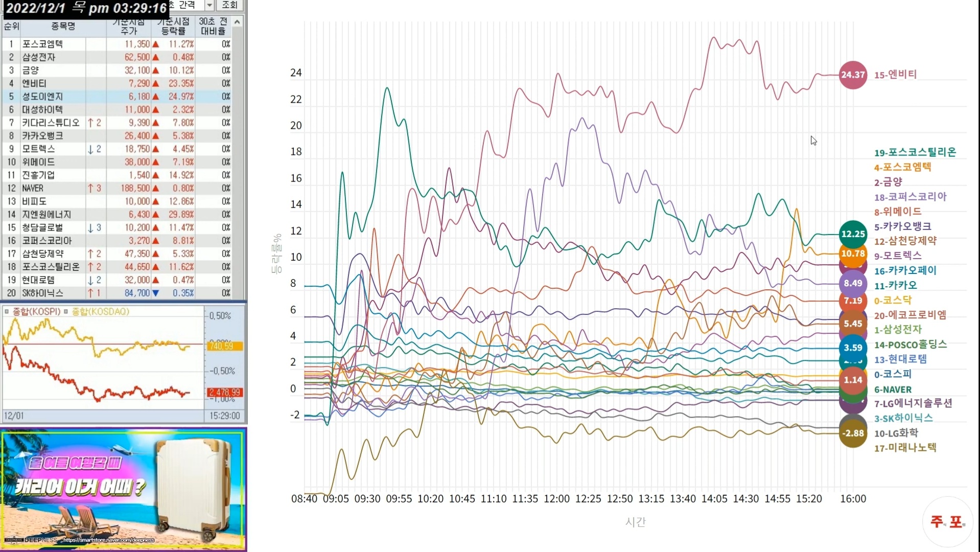Viewport: 980px width, 552px height.
Task: Click the 조회 button
Action: [230, 5]
